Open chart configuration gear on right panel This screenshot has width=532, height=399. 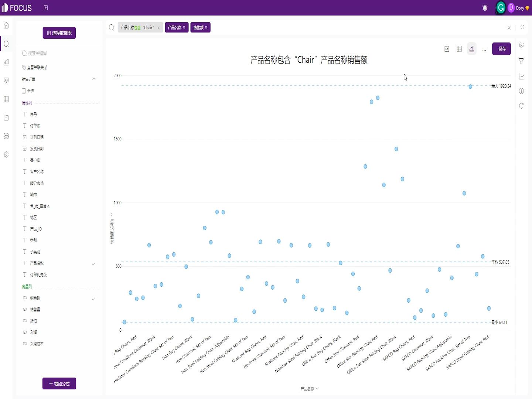click(521, 45)
